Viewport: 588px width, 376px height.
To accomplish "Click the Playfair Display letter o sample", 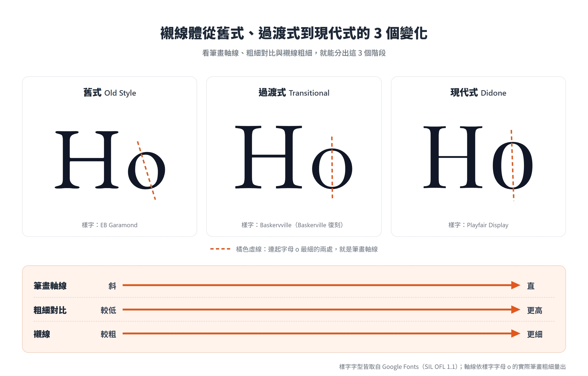I will 512,166.
